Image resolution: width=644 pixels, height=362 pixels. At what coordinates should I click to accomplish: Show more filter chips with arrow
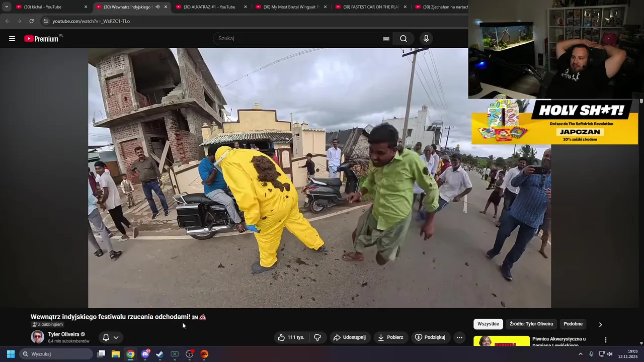600,324
